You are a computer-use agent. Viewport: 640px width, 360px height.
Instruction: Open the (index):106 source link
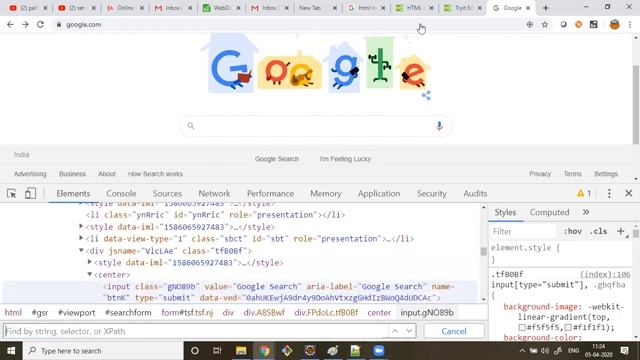tap(605, 274)
